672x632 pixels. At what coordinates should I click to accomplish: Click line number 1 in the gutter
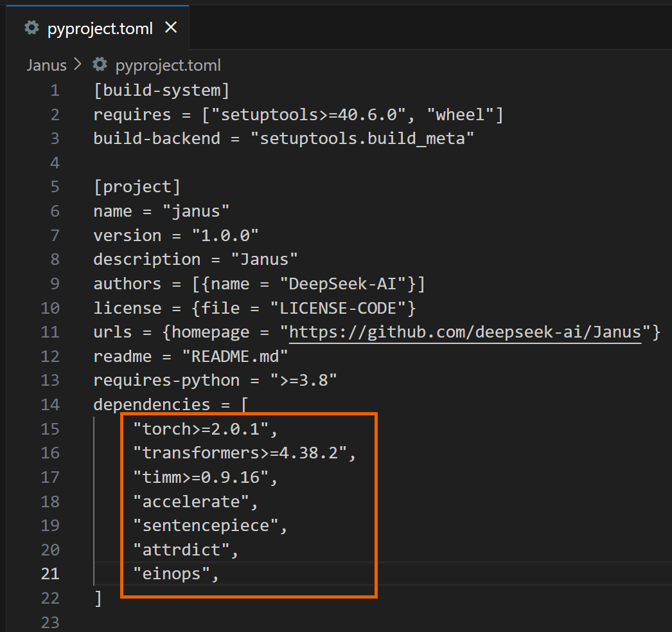(x=54, y=90)
